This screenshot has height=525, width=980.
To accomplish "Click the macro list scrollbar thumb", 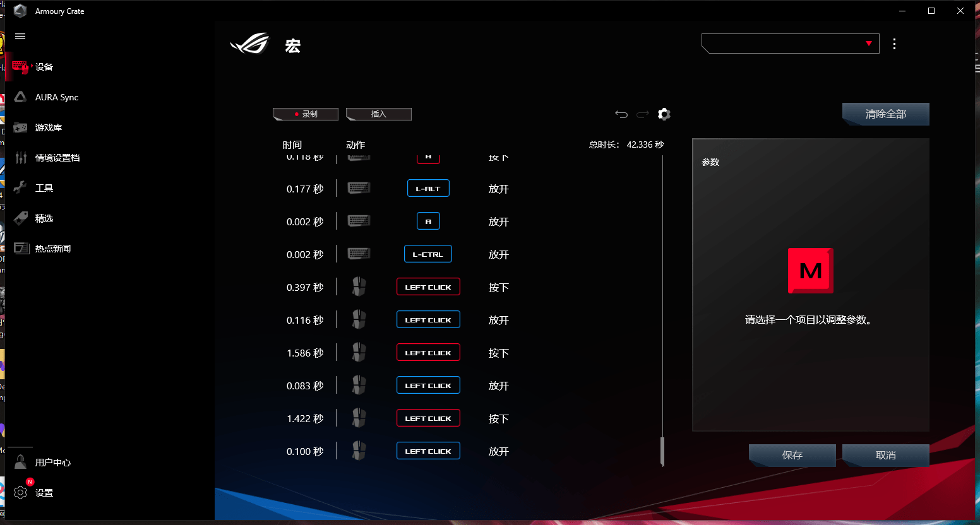I will (662, 451).
